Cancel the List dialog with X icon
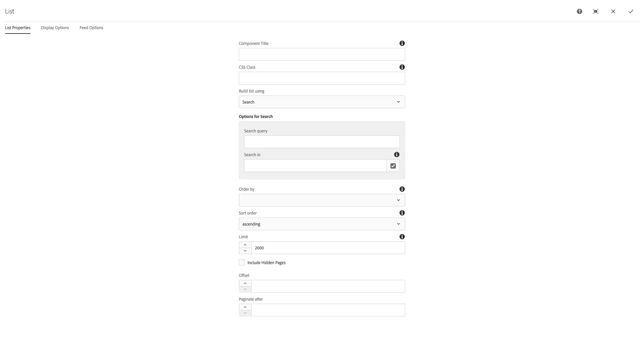The image size is (644, 362). coord(613,11)
